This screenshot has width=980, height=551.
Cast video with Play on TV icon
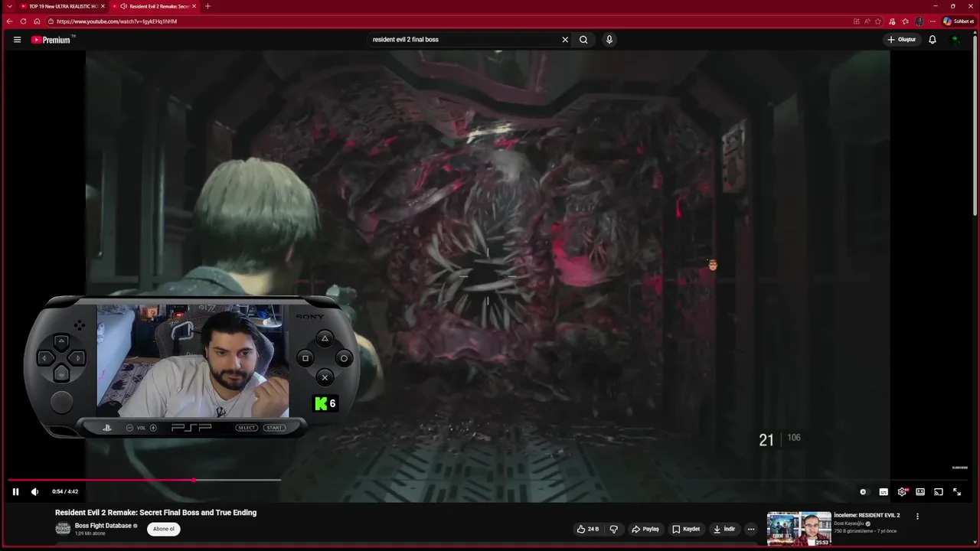tap(939, 492)
